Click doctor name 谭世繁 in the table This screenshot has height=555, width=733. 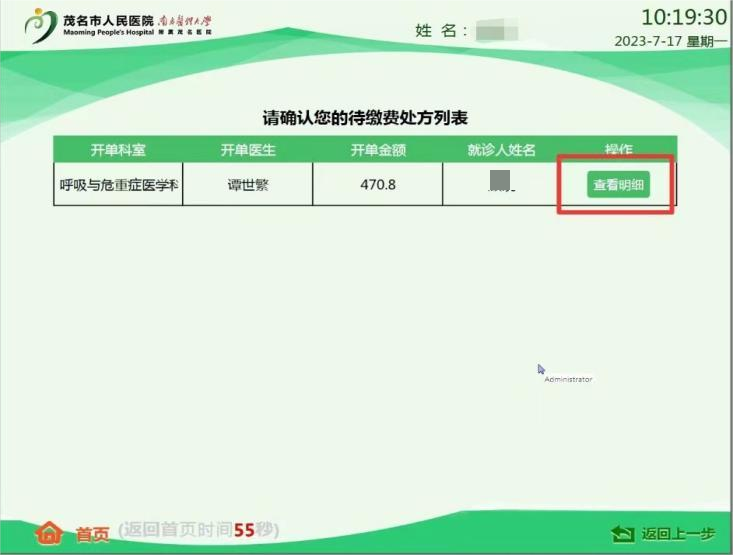pyautogui.click(x=248, y=185)
